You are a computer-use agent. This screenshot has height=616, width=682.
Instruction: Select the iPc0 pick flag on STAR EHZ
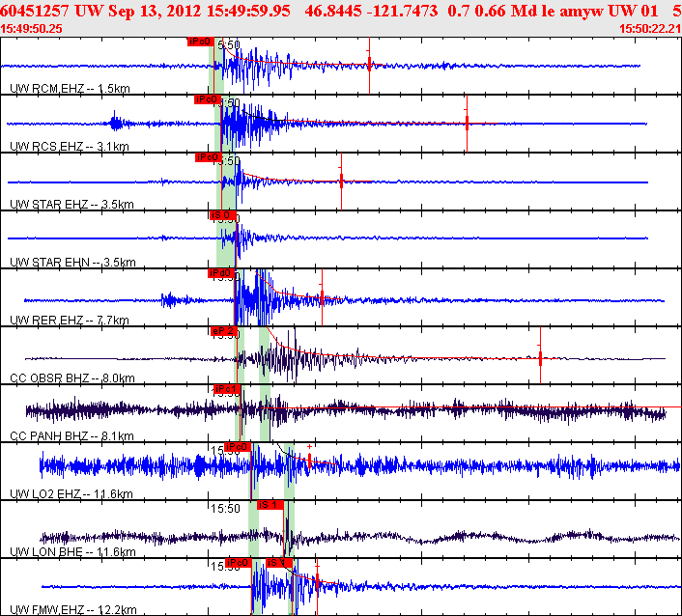click(x=209, y=157)
